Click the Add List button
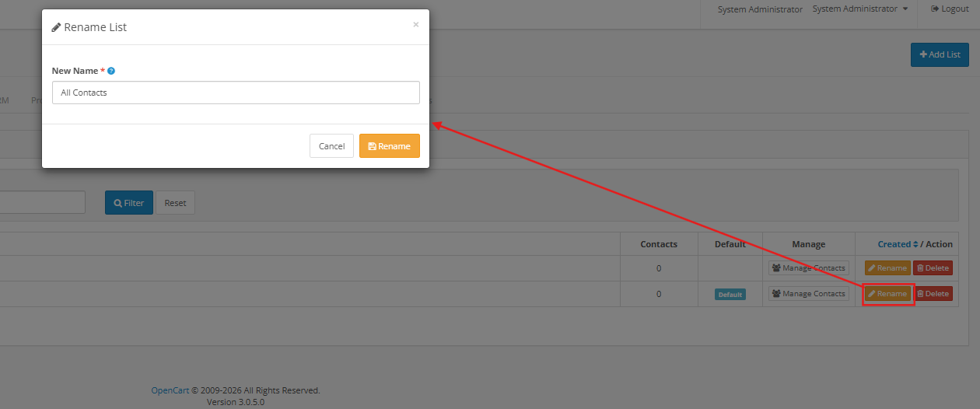Screen dimensions: 980x409 pyautogui.click(x=940, y=54)
